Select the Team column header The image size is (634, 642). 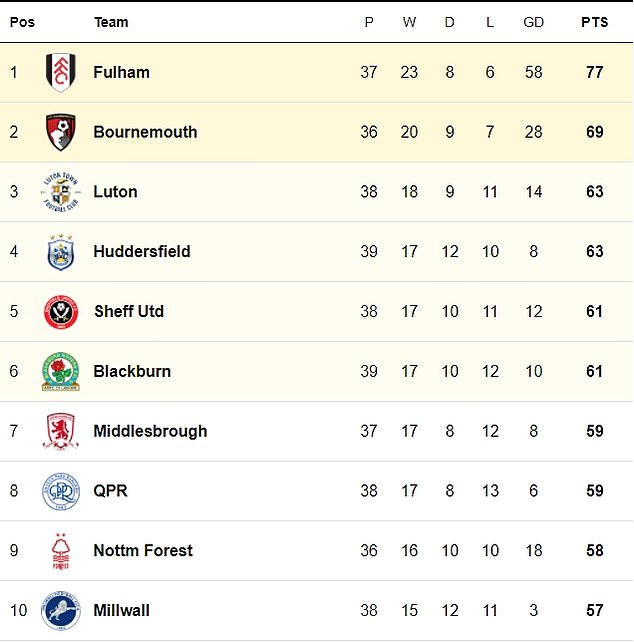[111, 22]
